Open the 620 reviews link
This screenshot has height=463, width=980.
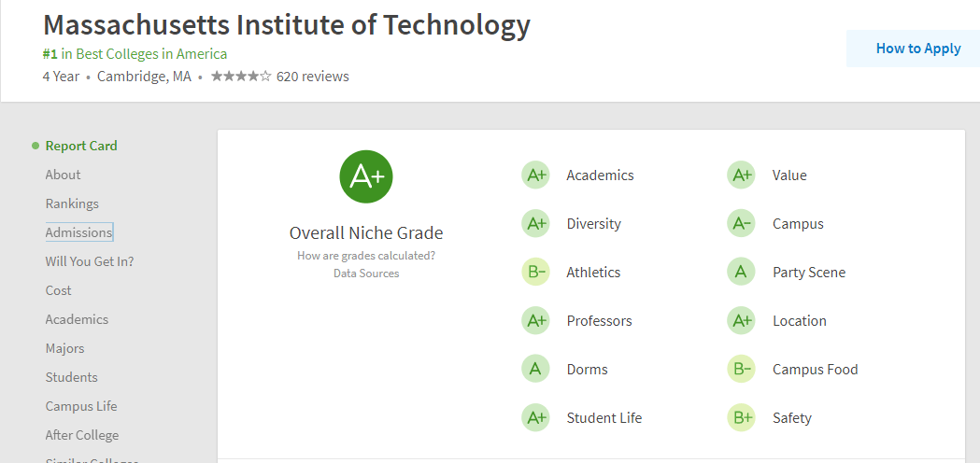[x=313, y=77]
